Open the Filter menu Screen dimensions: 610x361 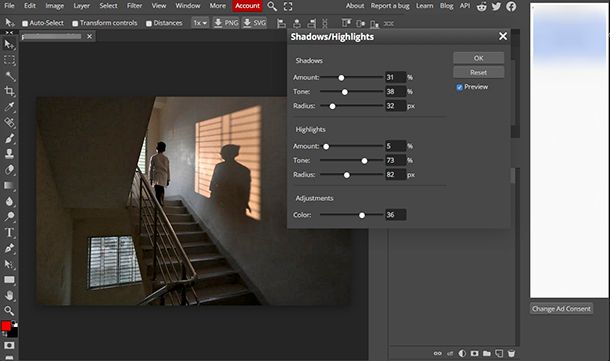point(134,6)
